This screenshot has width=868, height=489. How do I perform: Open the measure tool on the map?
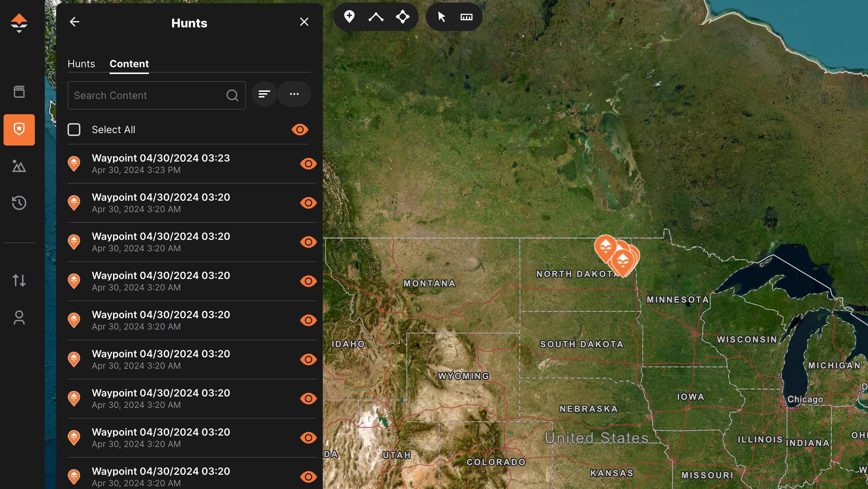click(467, 16)
